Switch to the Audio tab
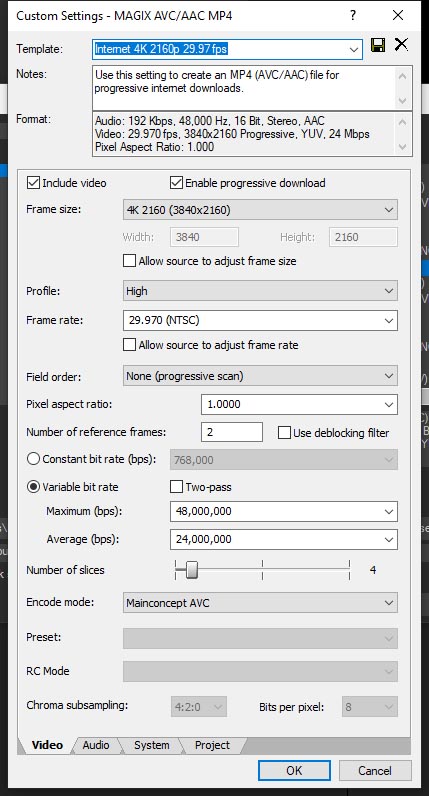Screen dimensions: 429x796 (x=96, y=745)
